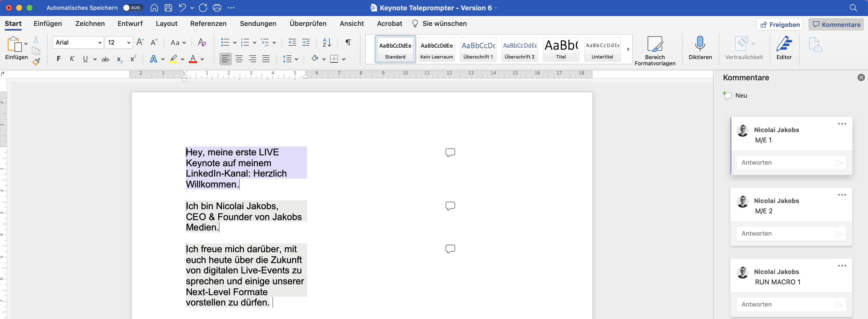Click the print icon in title bar
868x319 pixels.
[217, 8]
